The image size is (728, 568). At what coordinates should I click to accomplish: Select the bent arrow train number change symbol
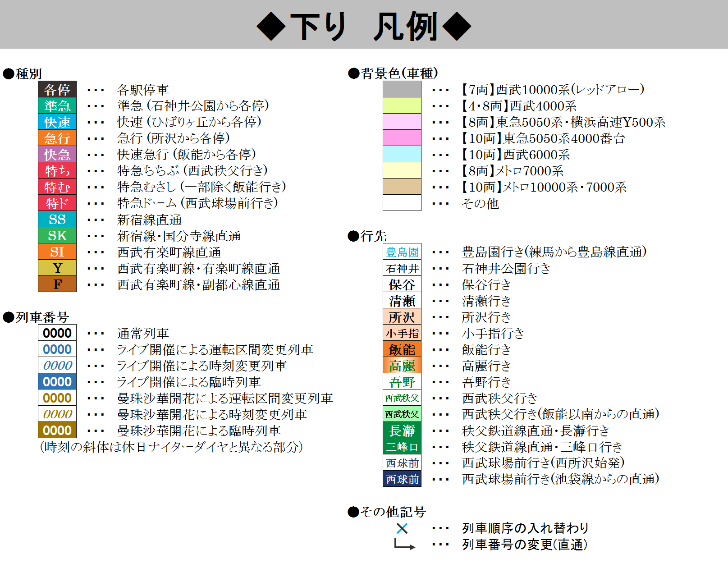404,544
